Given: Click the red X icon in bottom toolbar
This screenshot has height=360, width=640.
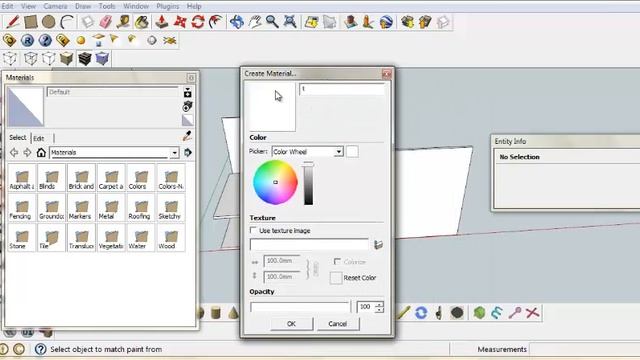Looking at the screenshot, I should (533, 313).
